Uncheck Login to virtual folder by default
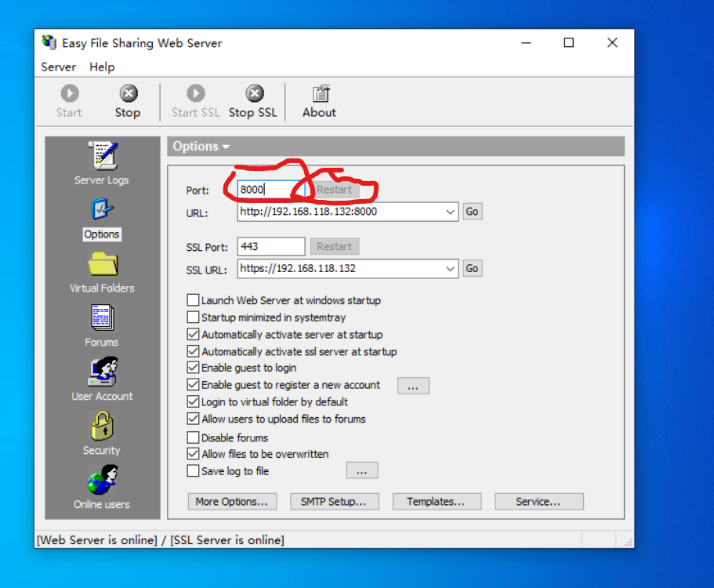 193,401
